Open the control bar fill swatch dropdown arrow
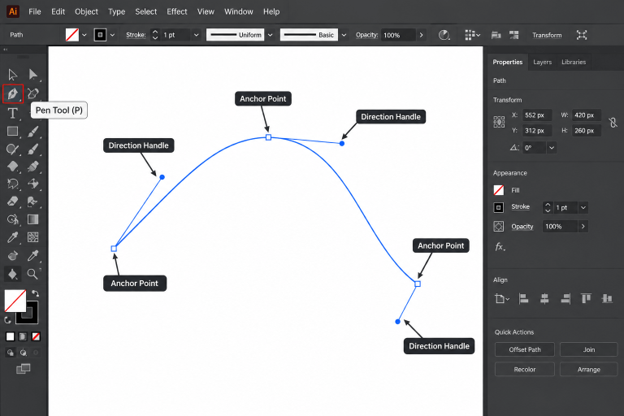 click(84, 35)
